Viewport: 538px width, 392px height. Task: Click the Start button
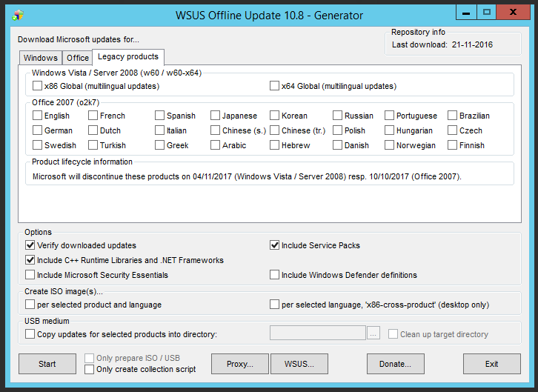(x=47, y=364)
